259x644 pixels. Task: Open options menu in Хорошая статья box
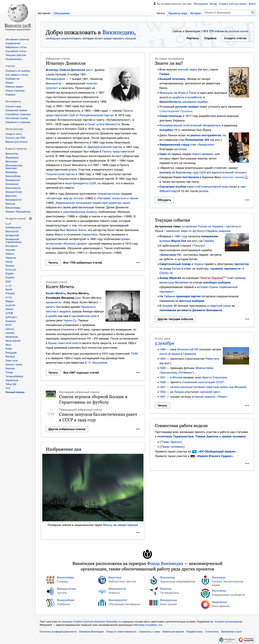pos(138,372)
